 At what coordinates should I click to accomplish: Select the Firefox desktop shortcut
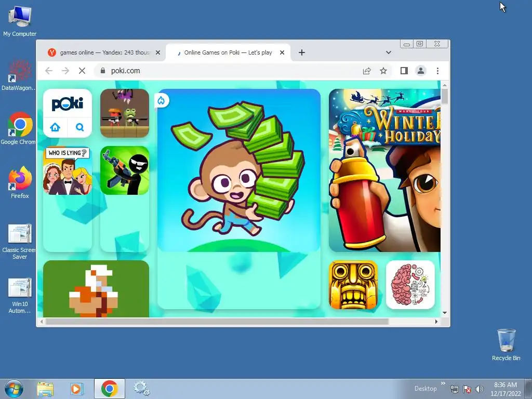click(x=20, y=182)
